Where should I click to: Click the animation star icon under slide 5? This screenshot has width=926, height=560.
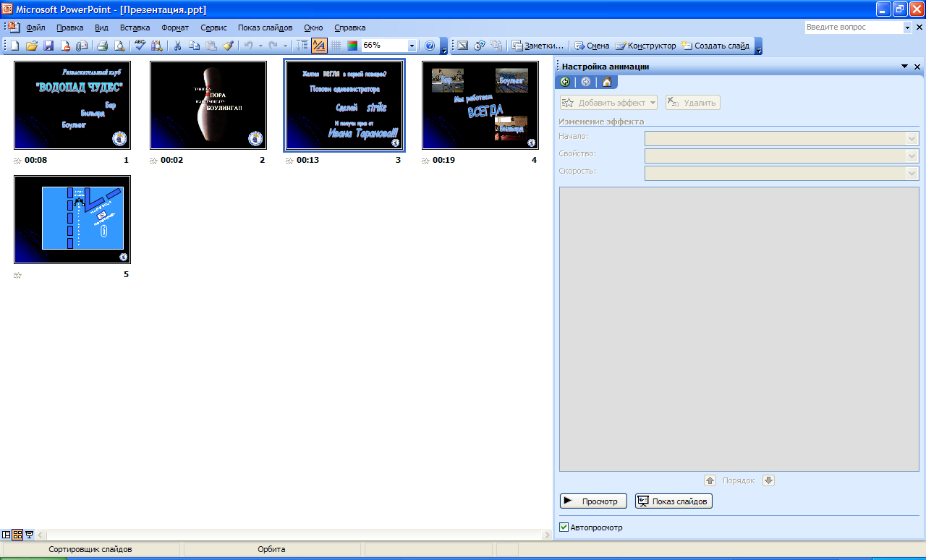(18, 275)
